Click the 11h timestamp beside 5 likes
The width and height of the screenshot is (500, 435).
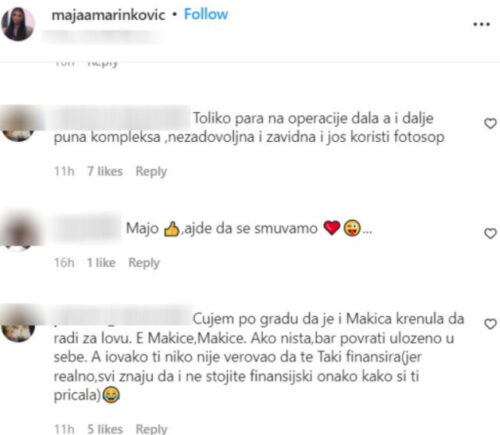coord(64,429)
